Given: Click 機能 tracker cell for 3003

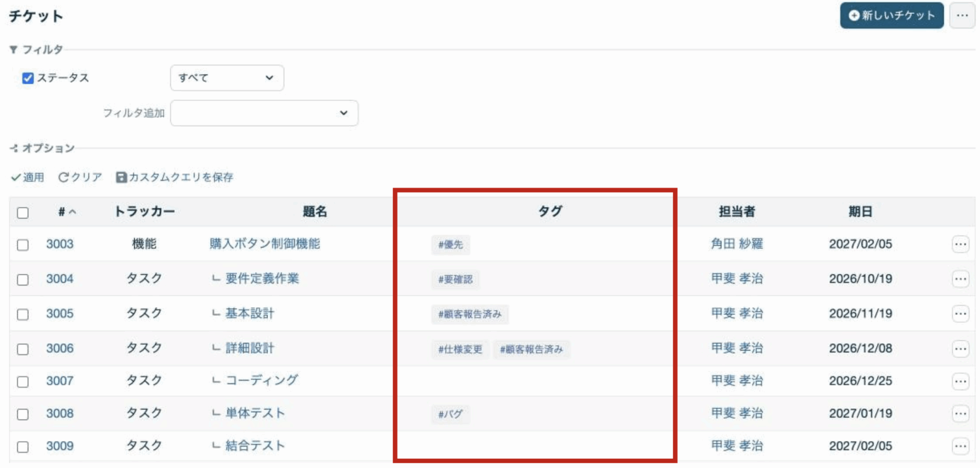Looking at the screenshot, I should click(144, 244).
